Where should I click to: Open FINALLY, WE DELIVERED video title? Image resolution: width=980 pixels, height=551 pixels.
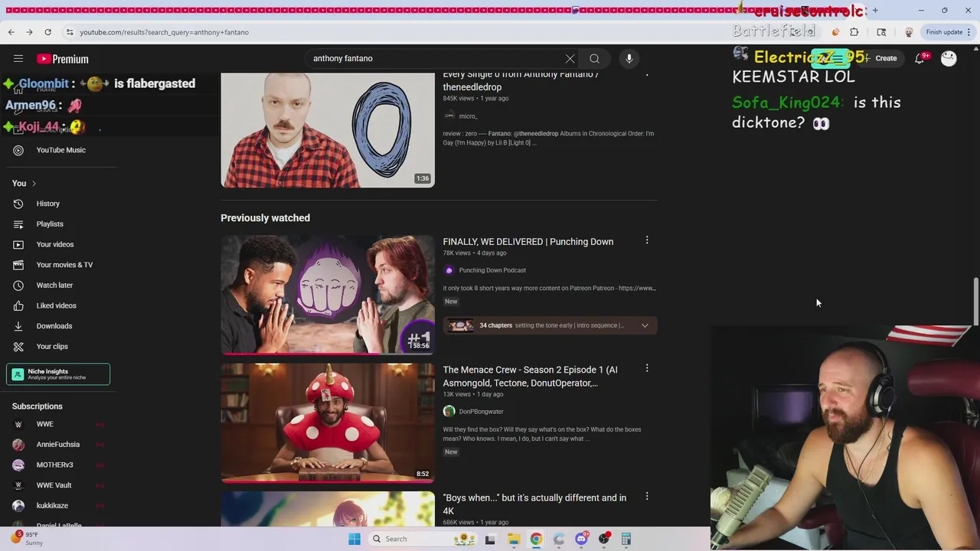coord(528,242)
